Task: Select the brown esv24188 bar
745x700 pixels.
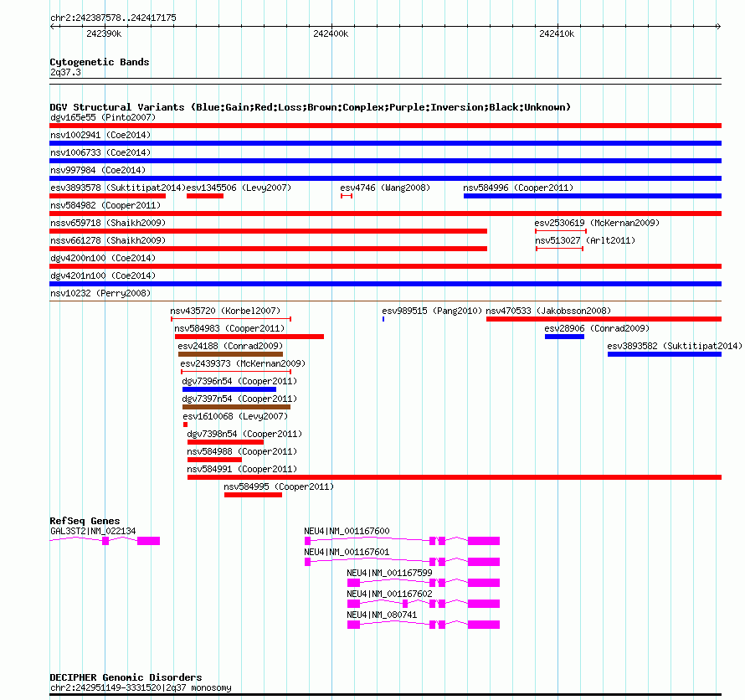Action: point(230,354)
